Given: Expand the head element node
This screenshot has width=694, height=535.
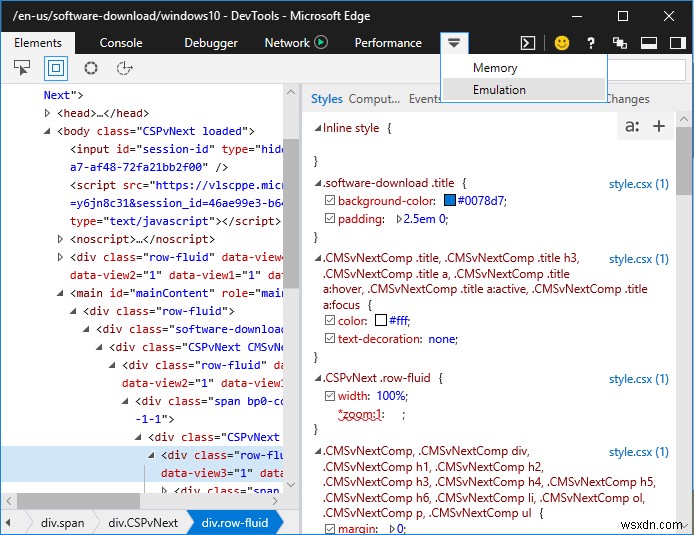Looking at the screenshot, I should point(47,114).
